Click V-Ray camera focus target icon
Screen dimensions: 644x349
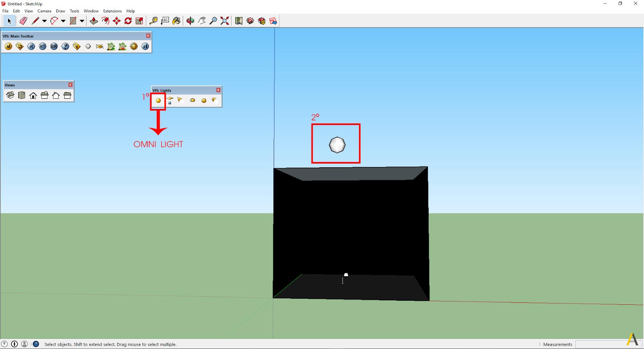coord(134,47)
